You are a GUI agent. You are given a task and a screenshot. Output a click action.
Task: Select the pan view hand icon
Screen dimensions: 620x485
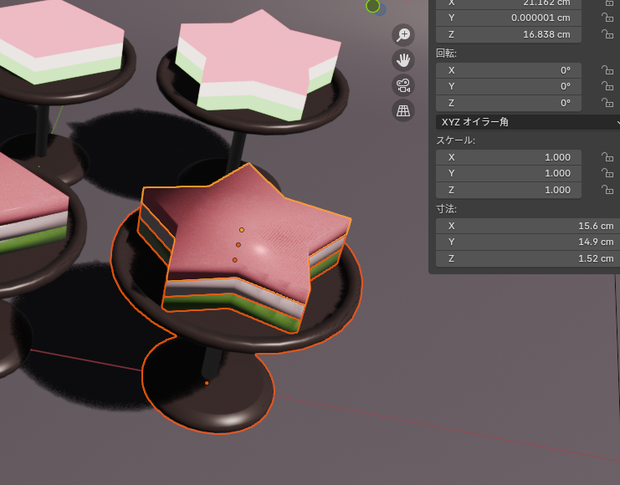click(403, 60)
